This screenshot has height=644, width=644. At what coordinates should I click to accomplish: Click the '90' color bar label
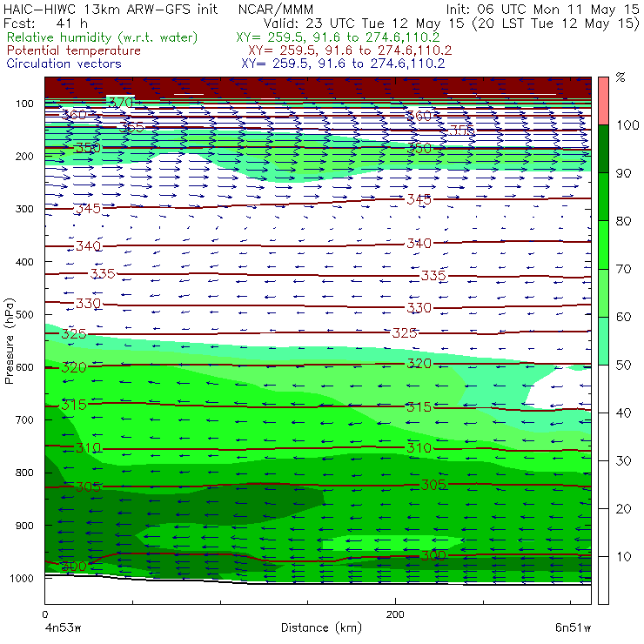point(623,173)
